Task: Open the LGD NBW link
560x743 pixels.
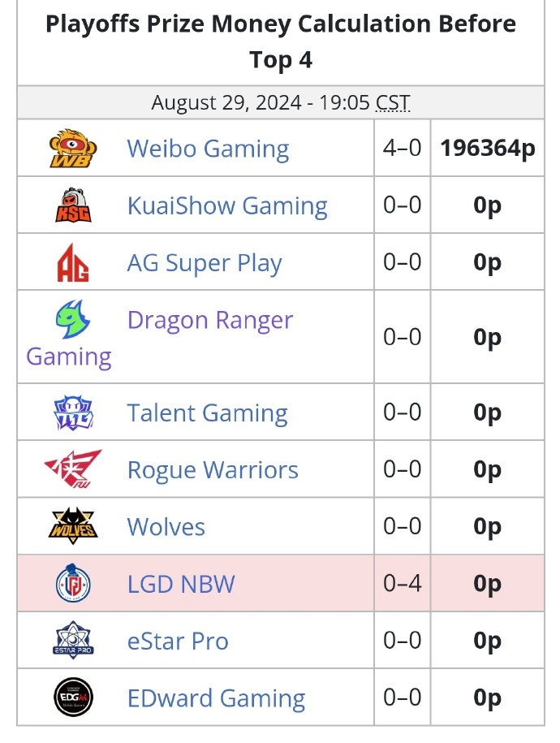Action: 181,584
